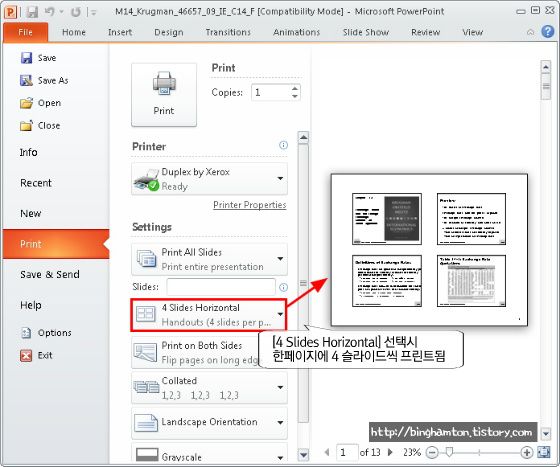This screenshot has height=467, width=560.
Task: Open the Save & Send section
Action: click(x=50, y=275)
